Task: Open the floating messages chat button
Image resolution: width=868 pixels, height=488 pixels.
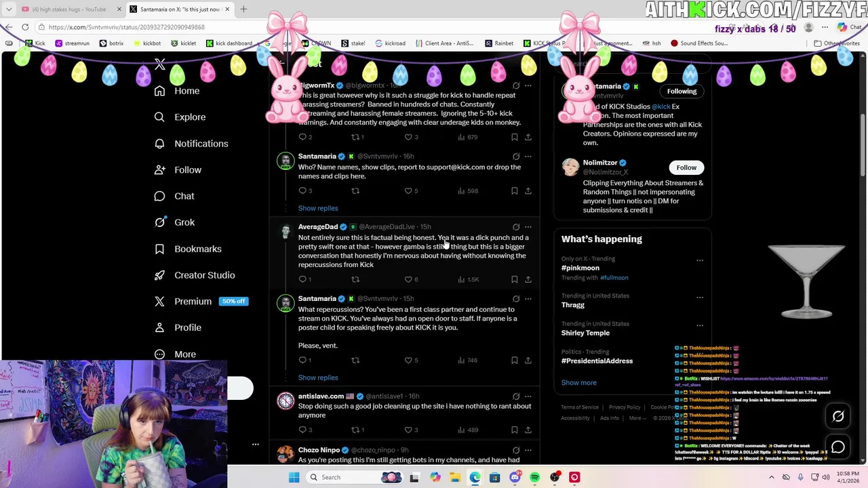Action: (x=838, y=447)
